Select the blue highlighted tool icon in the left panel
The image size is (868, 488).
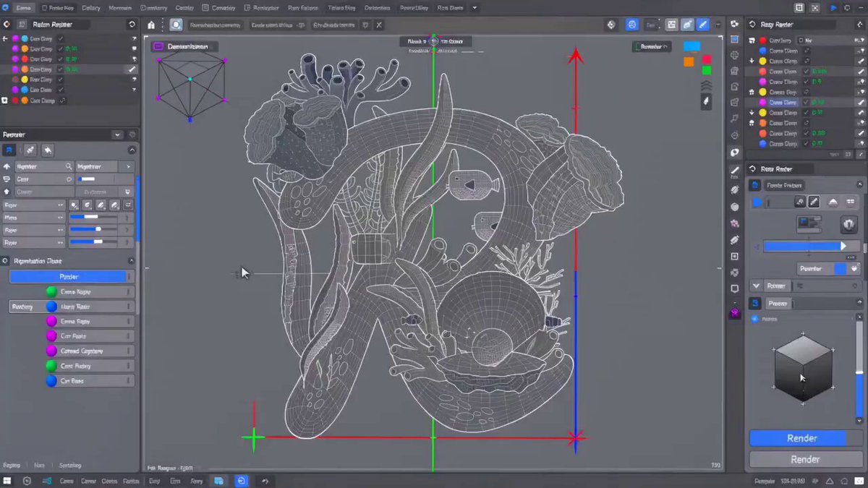9,150
